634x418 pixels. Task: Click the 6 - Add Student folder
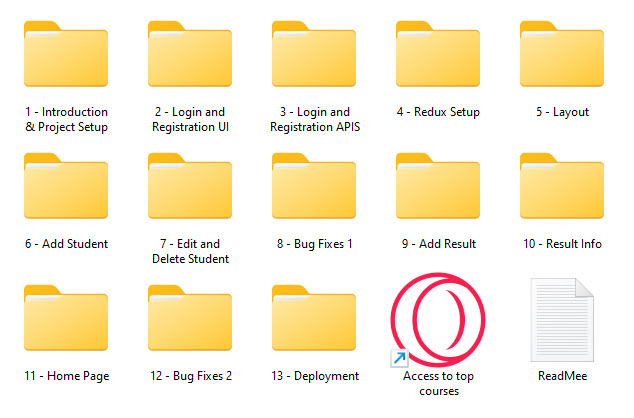[66, 186]
